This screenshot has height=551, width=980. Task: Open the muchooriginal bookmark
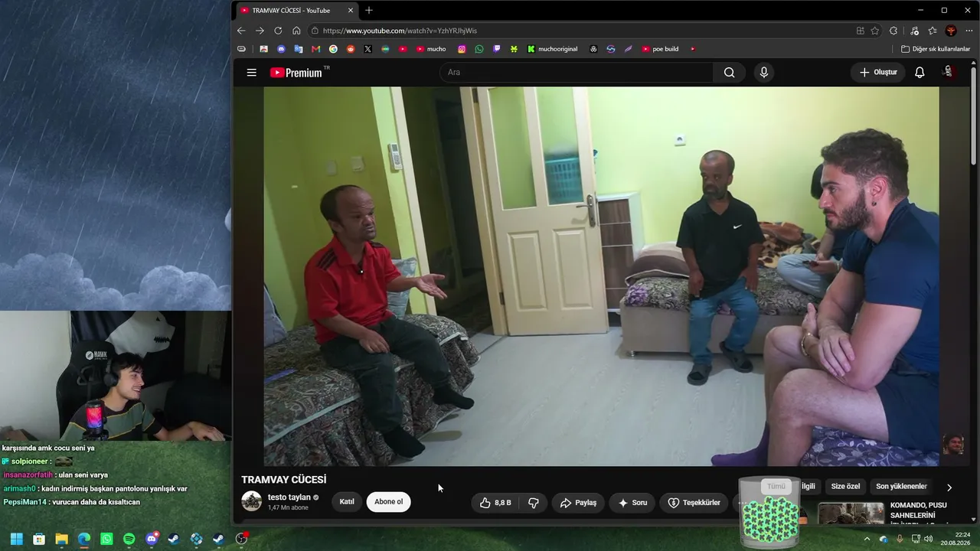(552, 49)
